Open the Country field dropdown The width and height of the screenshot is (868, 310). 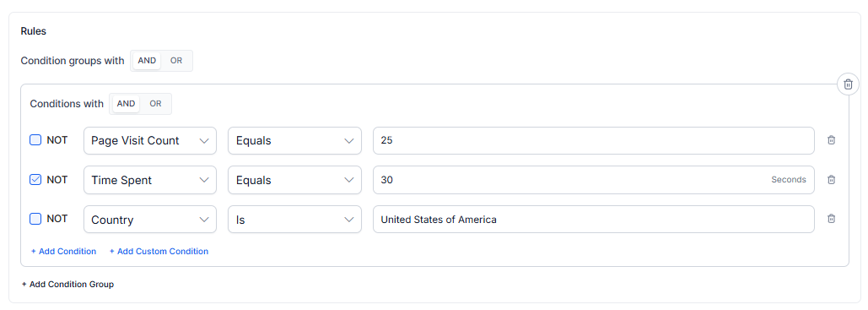click(x=150, y=220)
